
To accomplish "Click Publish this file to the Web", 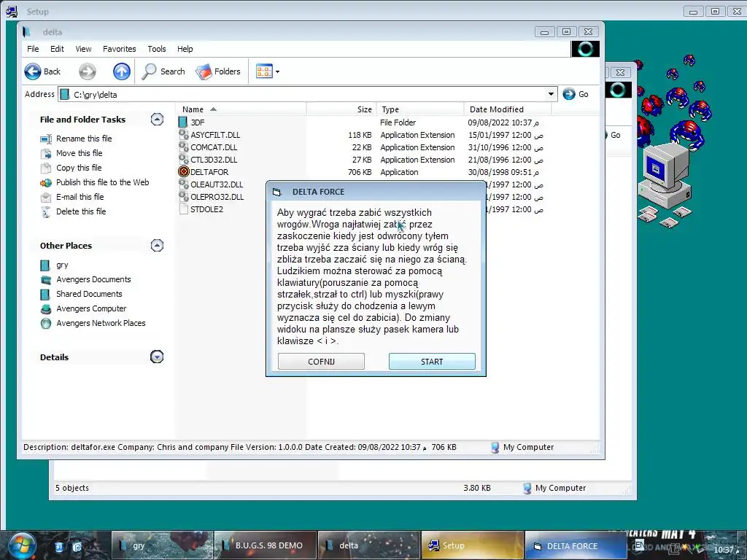I will 102,182.
